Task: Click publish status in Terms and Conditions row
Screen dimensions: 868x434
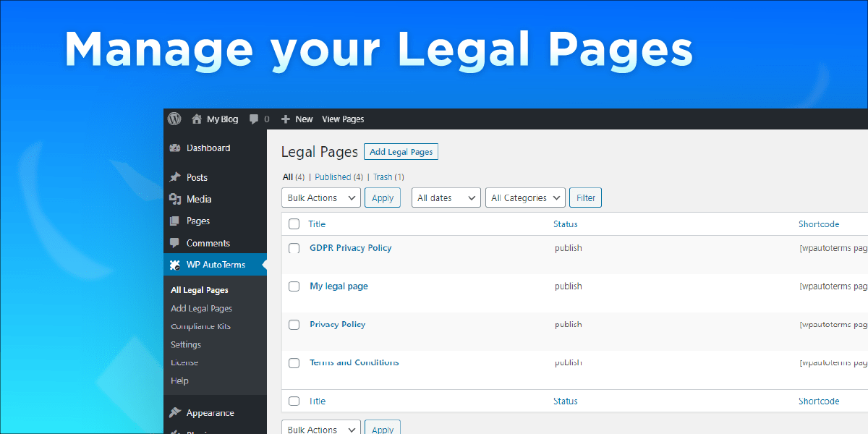Action: point(569,362)
